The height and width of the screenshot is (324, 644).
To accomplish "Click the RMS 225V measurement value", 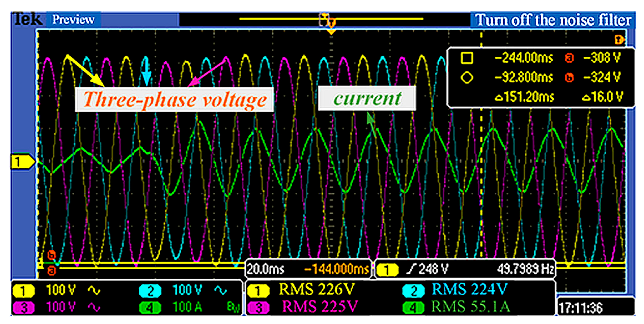I will 320,307.
